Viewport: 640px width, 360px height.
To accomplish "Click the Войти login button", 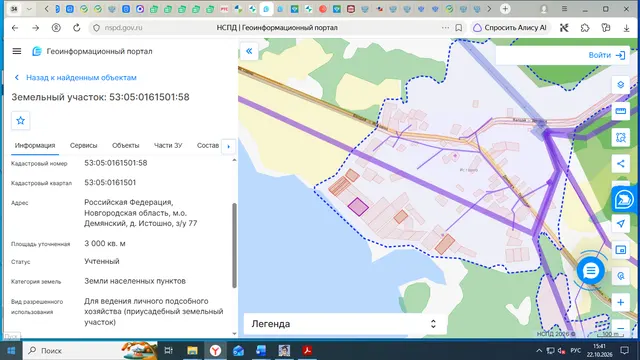I will click(607, 55).
